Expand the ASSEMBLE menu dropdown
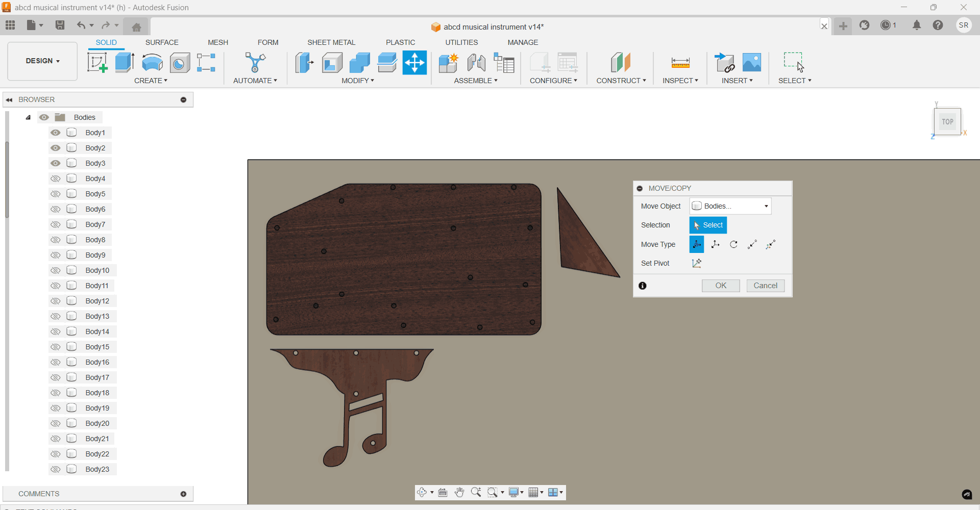980x510 pixels. point(476,81)
